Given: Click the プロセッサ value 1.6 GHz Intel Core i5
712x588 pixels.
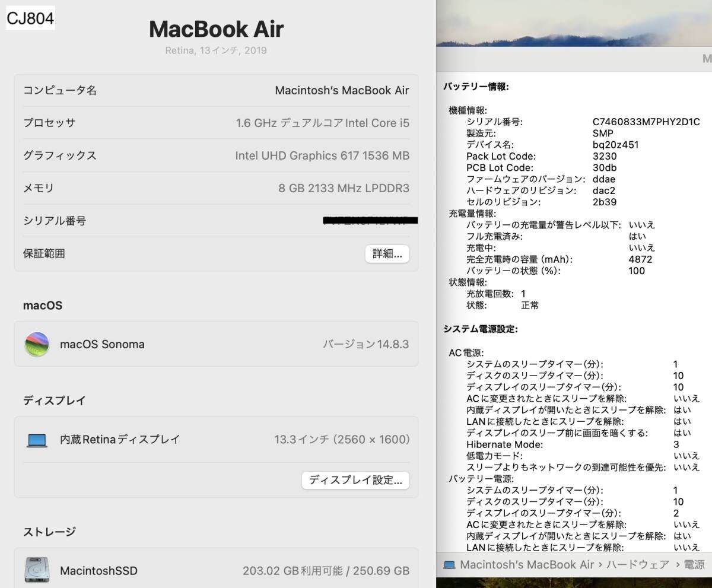Looking at the screenshot, I should coord(322,123).
